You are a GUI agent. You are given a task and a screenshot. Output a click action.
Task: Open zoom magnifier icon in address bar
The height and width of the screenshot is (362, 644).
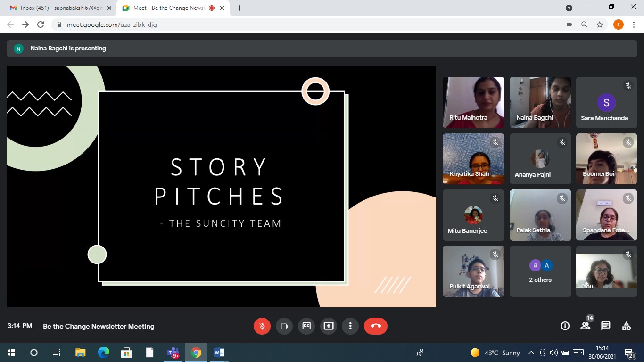585,25
